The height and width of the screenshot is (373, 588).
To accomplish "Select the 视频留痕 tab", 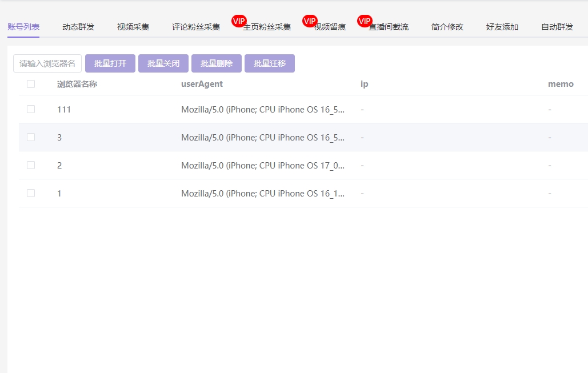I will pyautogui.click(x=330, y=27).
